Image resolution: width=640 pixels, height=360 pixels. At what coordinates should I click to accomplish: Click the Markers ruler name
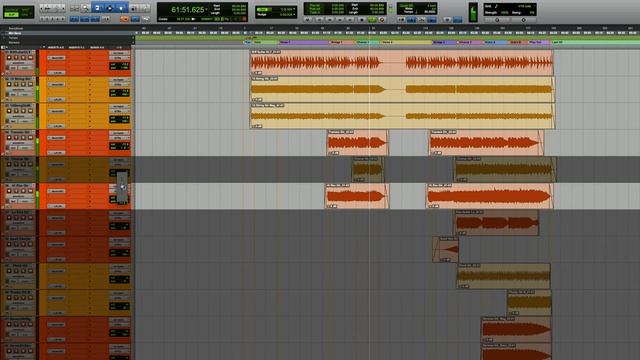13,42
